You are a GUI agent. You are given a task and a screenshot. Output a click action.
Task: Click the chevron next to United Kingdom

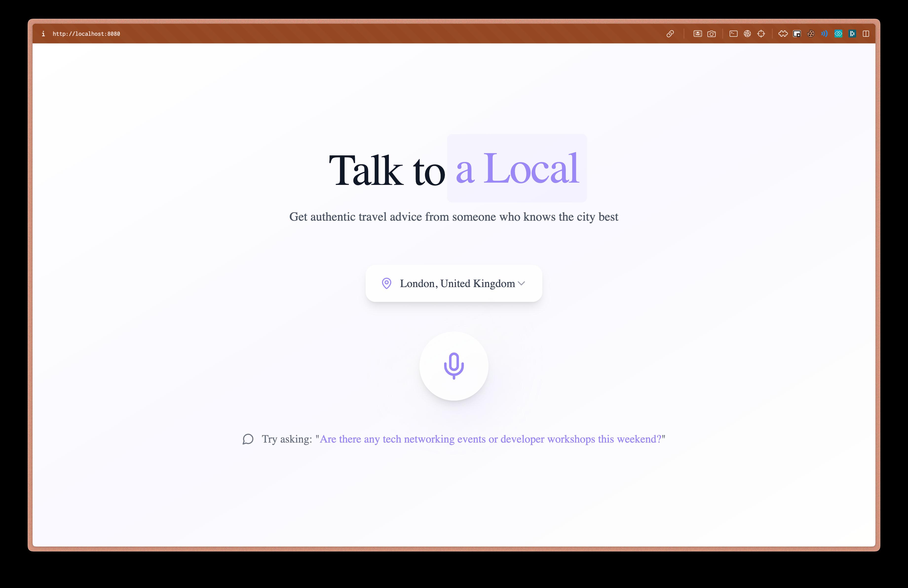tap(522, 283)
